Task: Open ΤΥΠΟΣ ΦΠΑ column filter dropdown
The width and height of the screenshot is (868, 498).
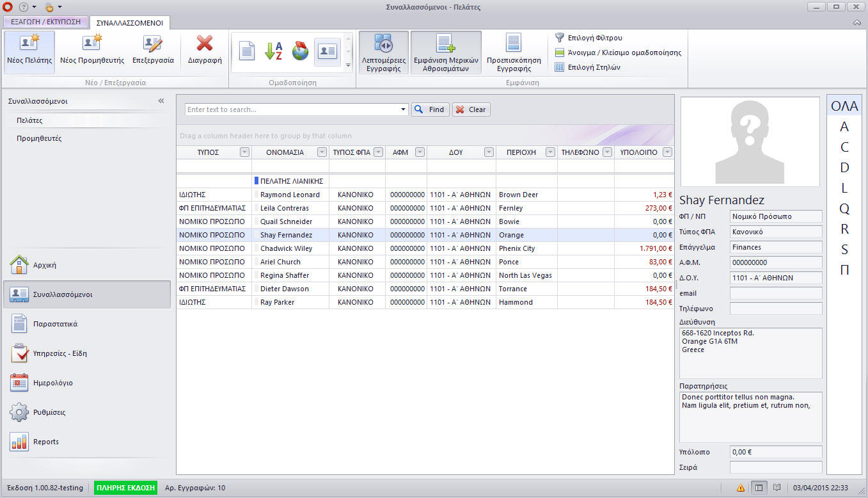Action: point(378,152)
